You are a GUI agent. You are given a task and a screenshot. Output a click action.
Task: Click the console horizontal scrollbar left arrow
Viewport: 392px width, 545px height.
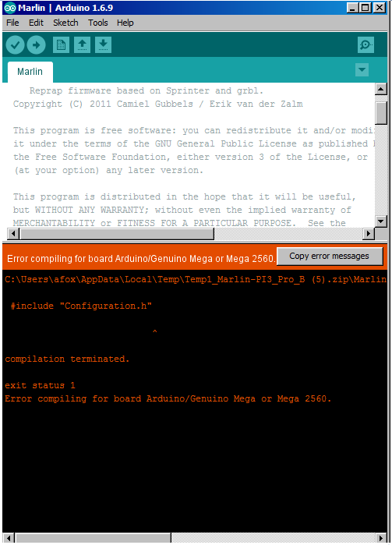(x=9, y=538)
